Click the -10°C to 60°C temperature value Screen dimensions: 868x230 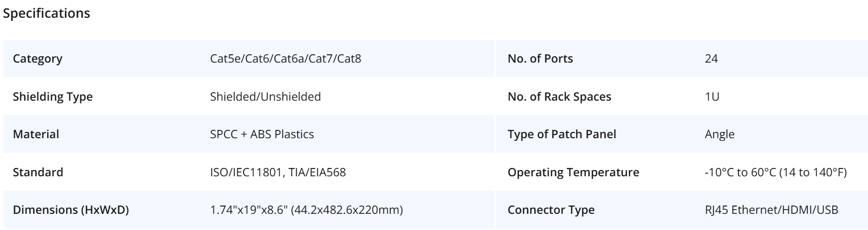coord(776,172)
